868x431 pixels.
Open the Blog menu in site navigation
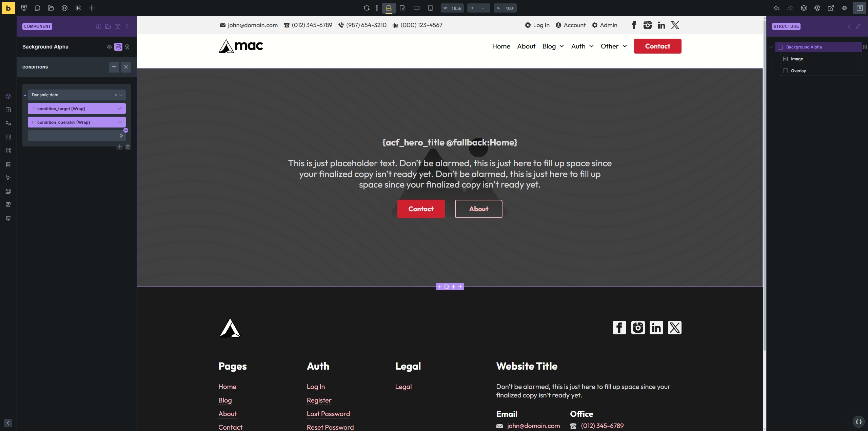coord(553,46)
